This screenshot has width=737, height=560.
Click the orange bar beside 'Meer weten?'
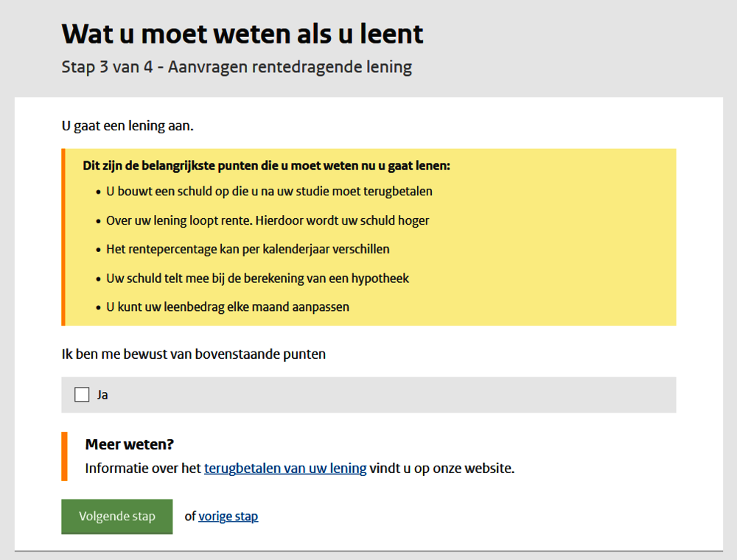click(64, 456)
